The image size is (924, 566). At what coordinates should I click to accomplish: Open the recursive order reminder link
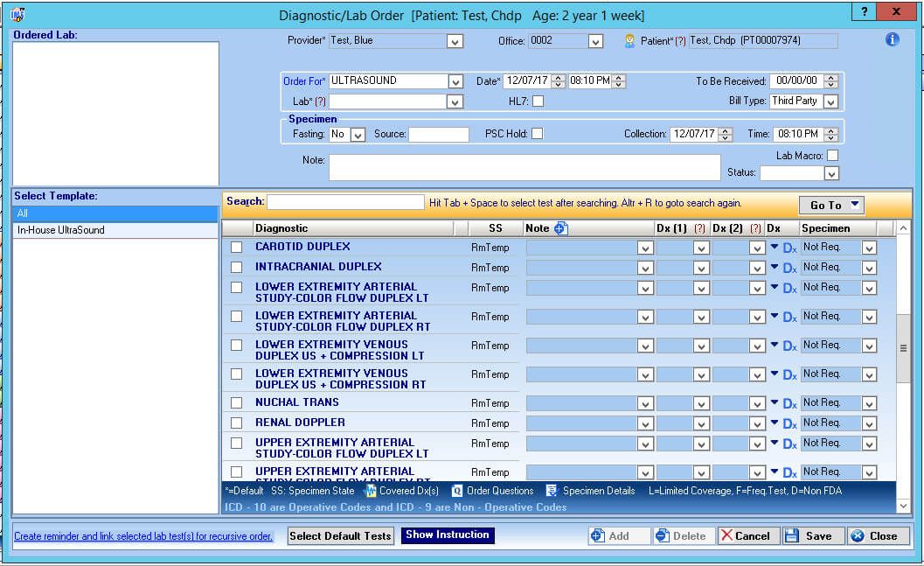pos(143,536)
